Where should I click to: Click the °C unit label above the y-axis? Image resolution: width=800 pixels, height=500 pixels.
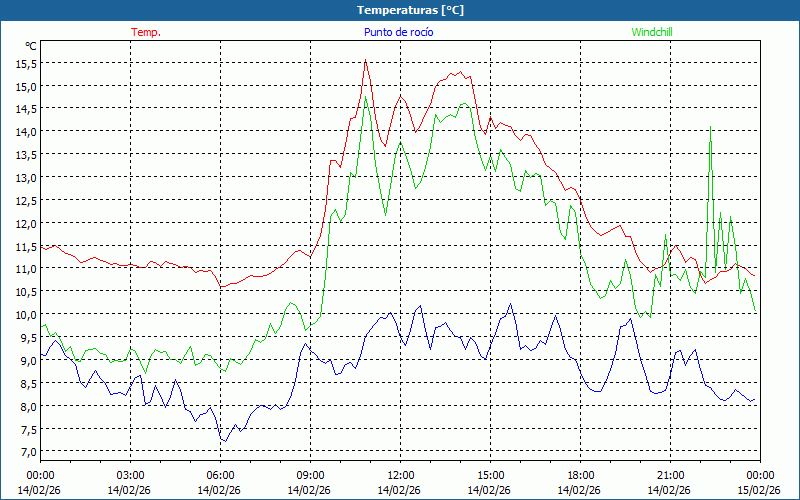(31, 46)
